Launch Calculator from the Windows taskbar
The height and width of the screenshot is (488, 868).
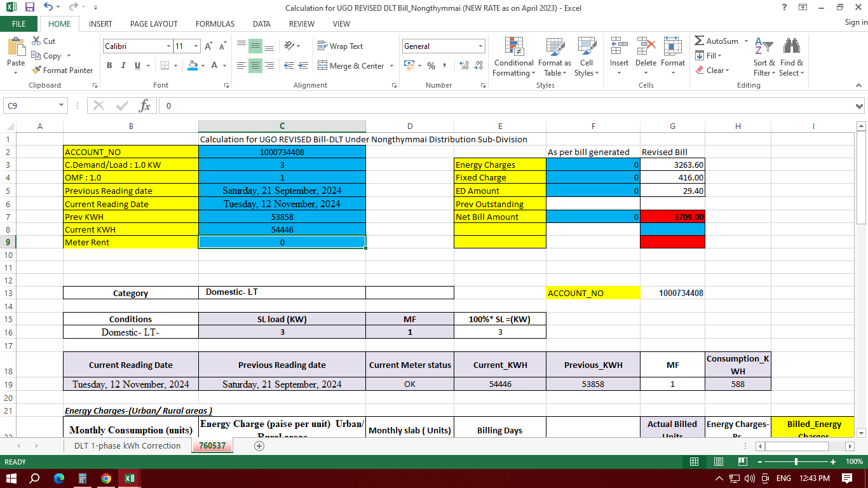click(82, 478)
